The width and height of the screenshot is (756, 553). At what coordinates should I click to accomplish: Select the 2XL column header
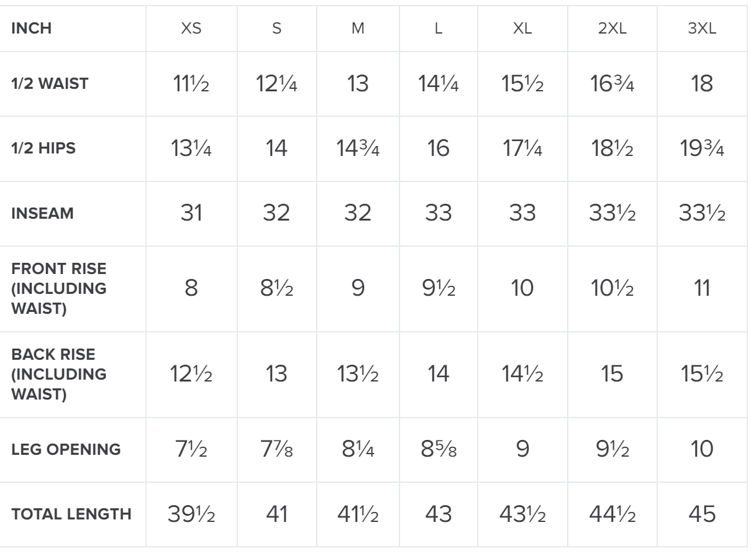click(613, 29)
